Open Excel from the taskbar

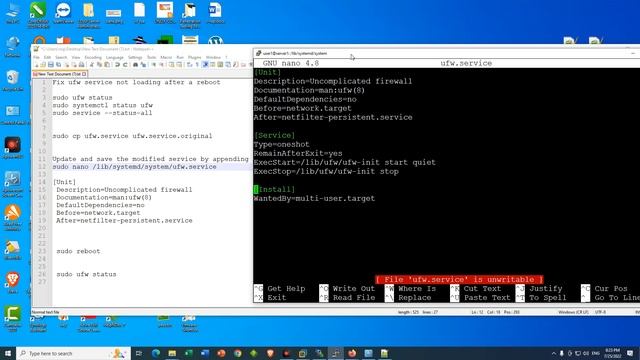[x=188, y=353]
